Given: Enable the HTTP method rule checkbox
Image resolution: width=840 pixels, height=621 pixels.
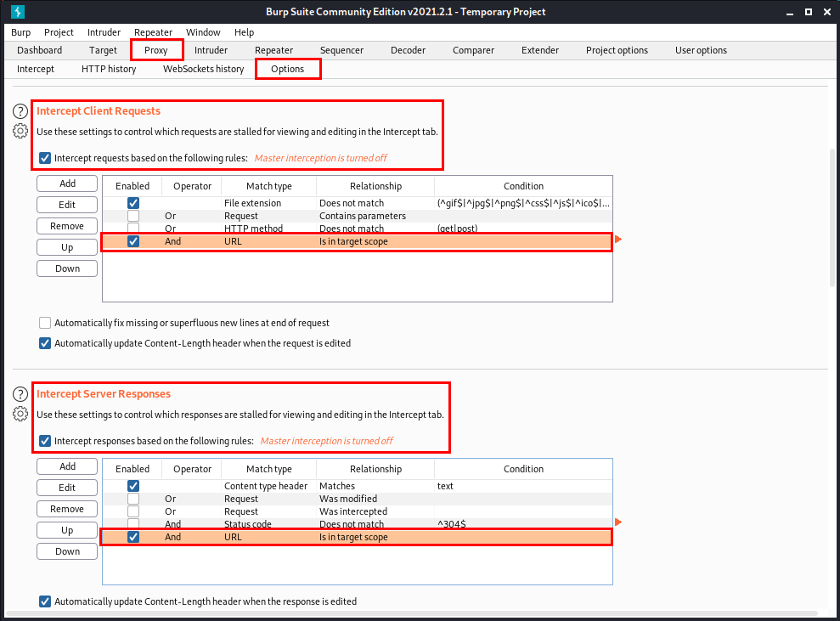Looking at the screenshot, I should click(133, 228).
